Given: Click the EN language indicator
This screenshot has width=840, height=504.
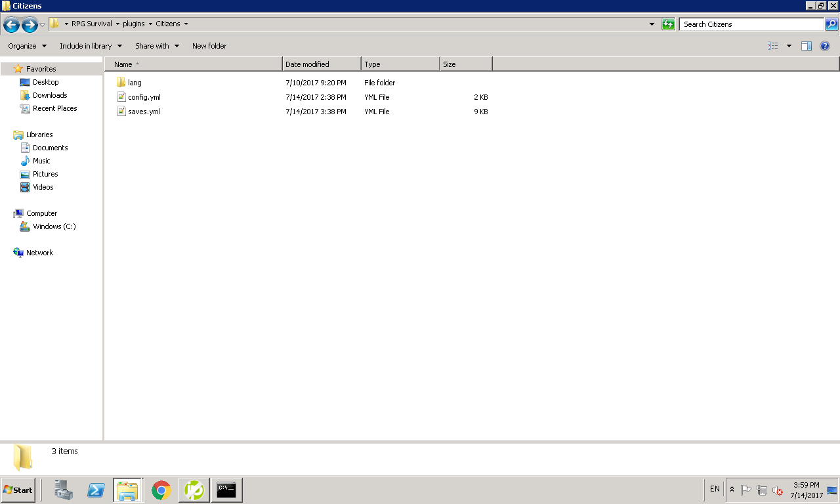Looking at the screenshot, I should [715, 489].
